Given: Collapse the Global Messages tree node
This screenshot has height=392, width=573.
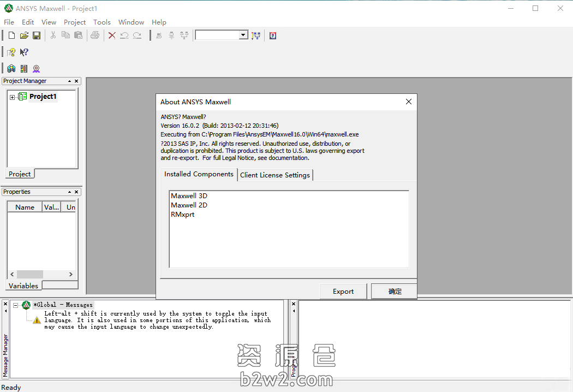Looking at the screenshot, I should click(16, 305).
